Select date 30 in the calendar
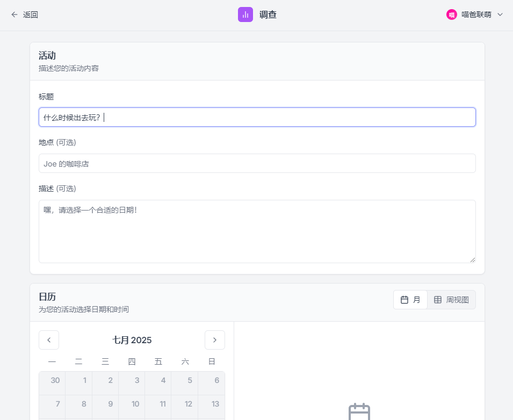Screen dimensions: 513x420 (52, 383)
